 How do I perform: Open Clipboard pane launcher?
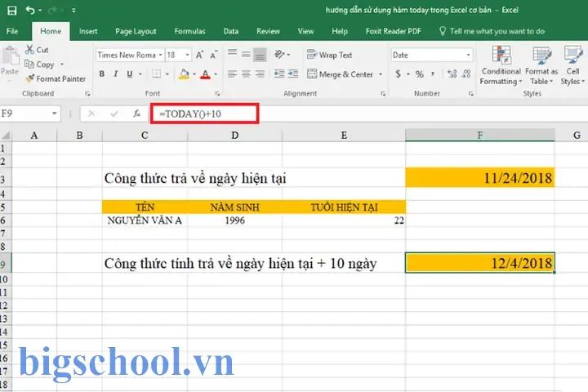pyautogui.click(x=87, y=93)
